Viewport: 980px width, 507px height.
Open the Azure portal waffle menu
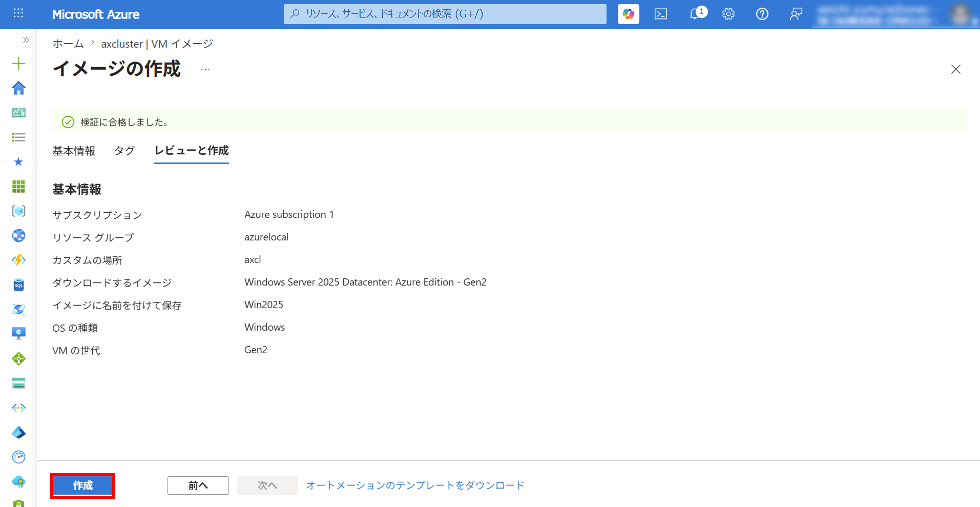18,14
